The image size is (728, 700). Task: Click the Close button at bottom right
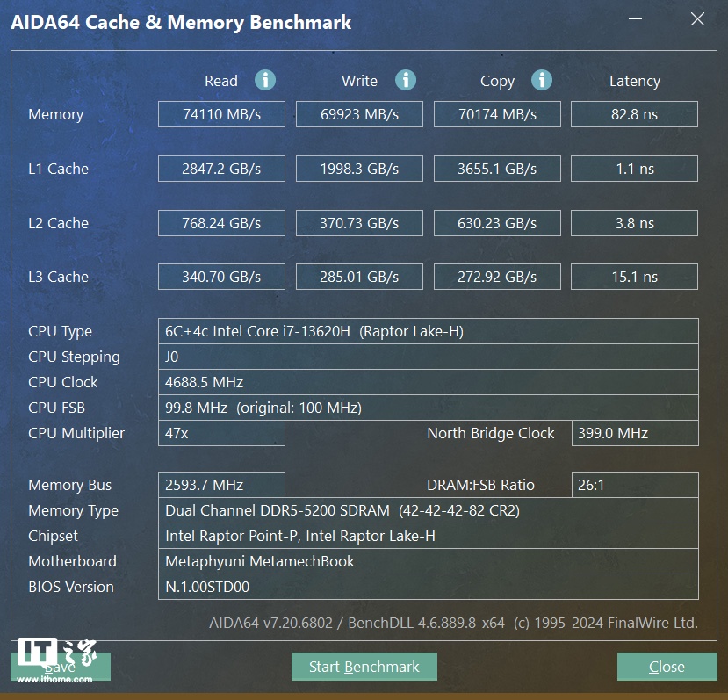(667, 667)
